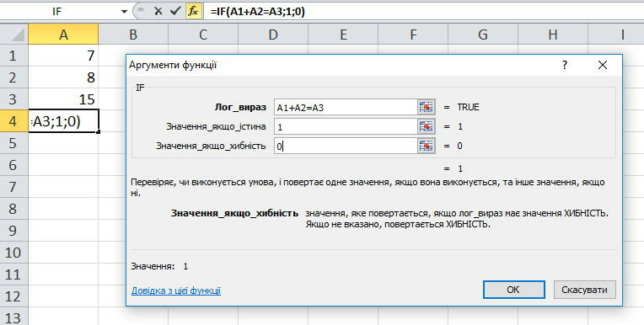644x325 pixels.
Task: Select row 5 header
Action: point(13,143)
